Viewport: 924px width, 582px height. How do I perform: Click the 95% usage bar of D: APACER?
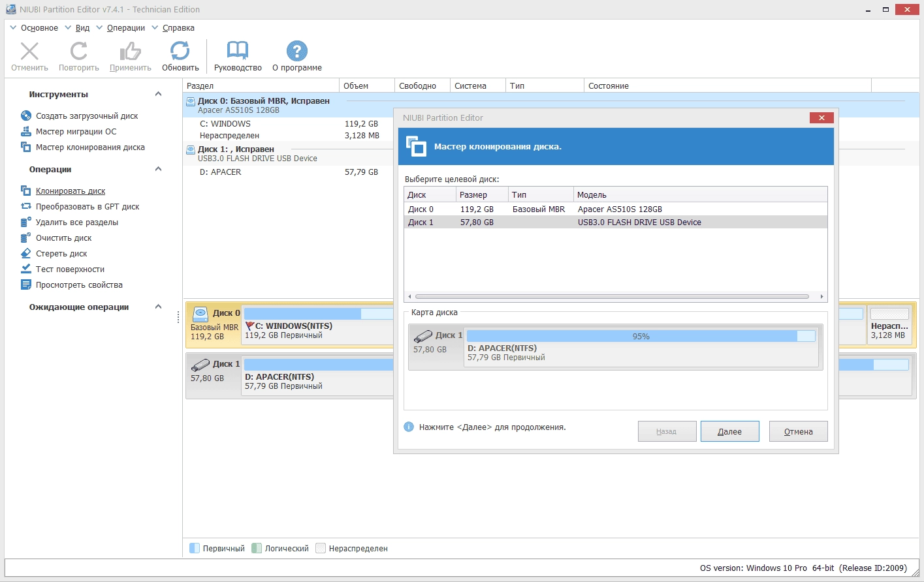click(641, 336)
